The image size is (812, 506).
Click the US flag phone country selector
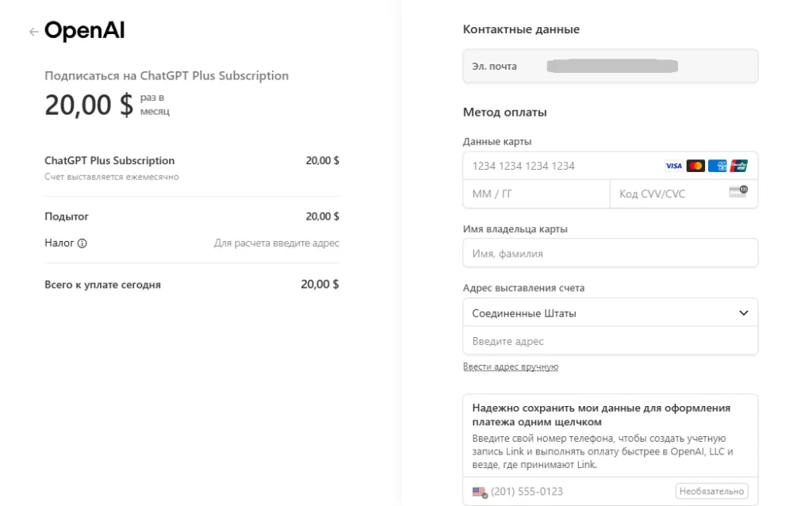(x=480, y=492)
